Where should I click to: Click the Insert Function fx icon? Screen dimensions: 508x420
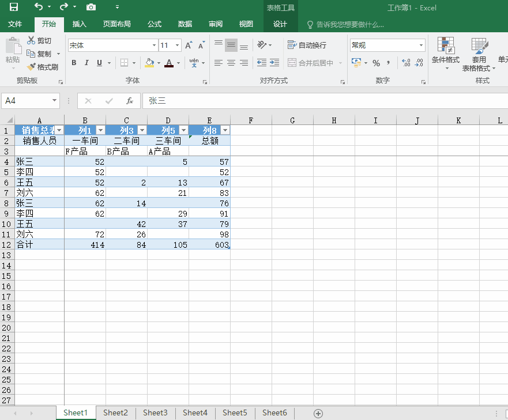tap(130, 101)
